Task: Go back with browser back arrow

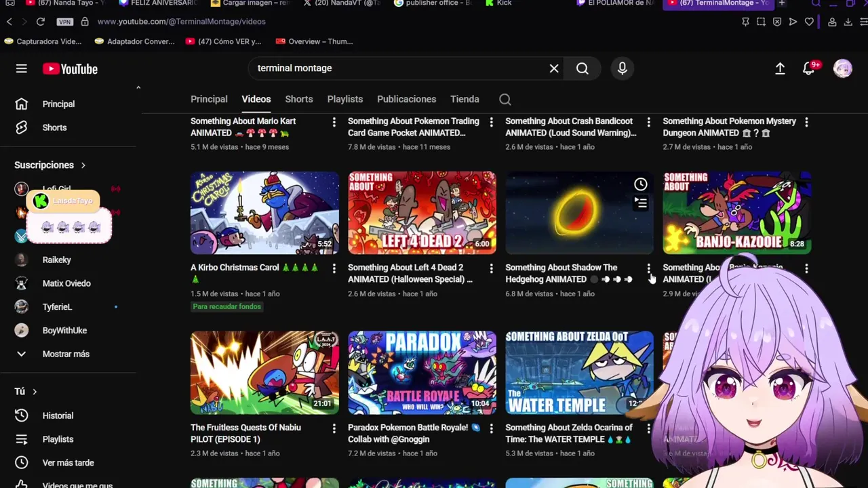Action: pyautogui.click(x=9, y=22)
